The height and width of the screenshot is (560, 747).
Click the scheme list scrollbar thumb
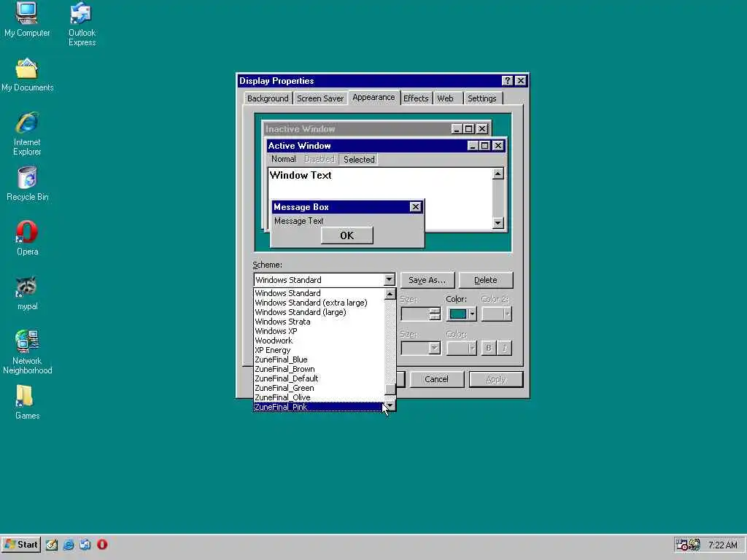click(390, 389)
